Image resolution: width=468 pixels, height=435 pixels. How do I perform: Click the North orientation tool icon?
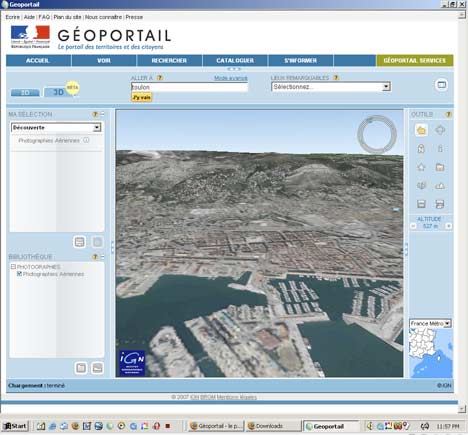click(421, 149)
